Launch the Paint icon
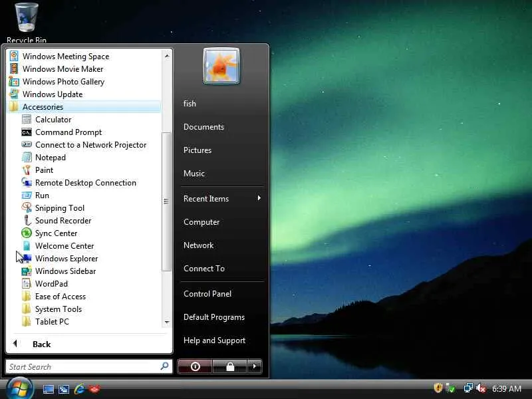This screenshot has height=399, width=532. pos(27,170)
